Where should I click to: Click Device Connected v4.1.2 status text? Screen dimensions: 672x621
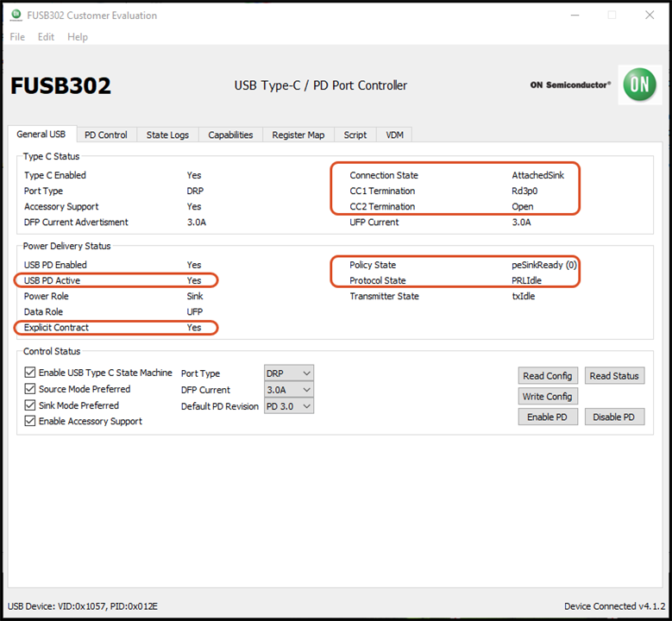(614, 606)
